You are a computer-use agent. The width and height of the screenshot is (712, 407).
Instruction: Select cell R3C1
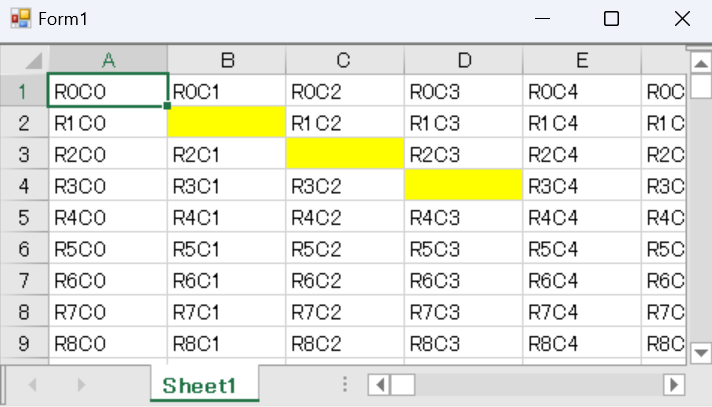(x=227, y=185)
